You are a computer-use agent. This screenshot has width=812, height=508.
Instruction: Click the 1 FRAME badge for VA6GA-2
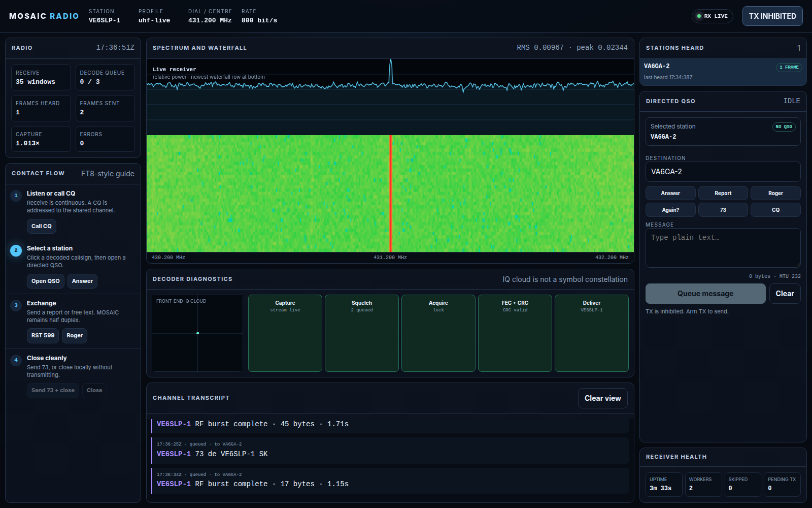coord(789,67)
